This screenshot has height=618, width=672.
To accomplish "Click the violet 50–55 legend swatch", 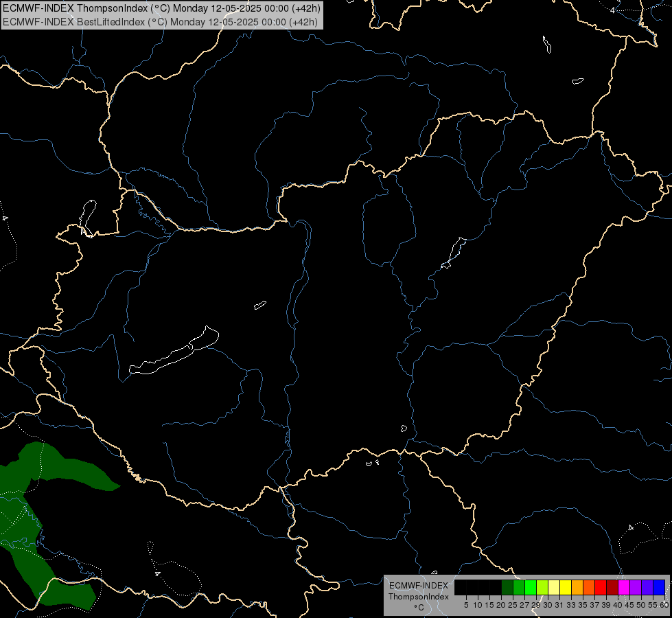I will point(647,587).
